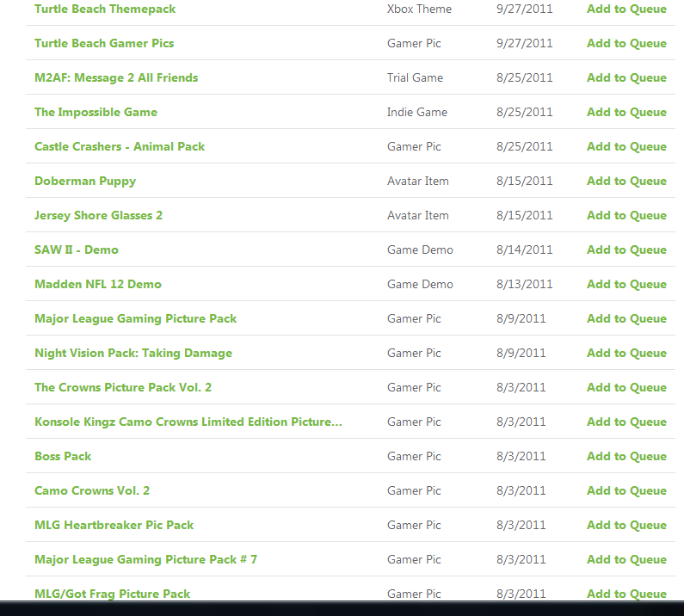Select Gamer Pic in Boss Pack row
This screenshot has height=616, width=684.
pos(414,457)
